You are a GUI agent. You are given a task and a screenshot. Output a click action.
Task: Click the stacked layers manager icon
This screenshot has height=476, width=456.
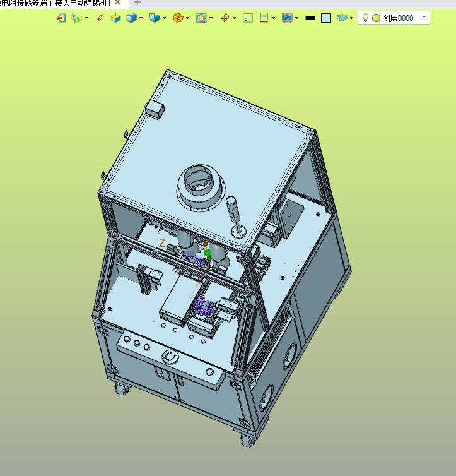tap(342, 18)
